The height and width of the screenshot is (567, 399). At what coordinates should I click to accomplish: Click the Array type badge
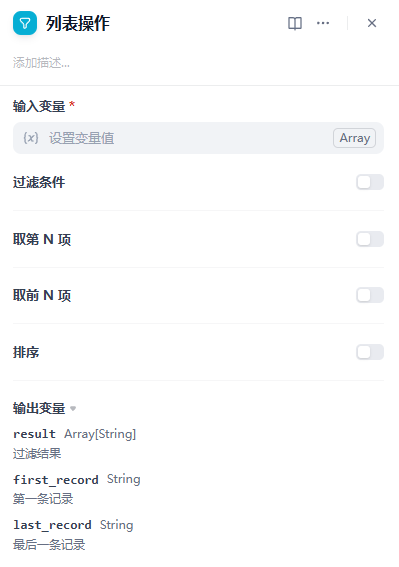(x=355, y=138)
